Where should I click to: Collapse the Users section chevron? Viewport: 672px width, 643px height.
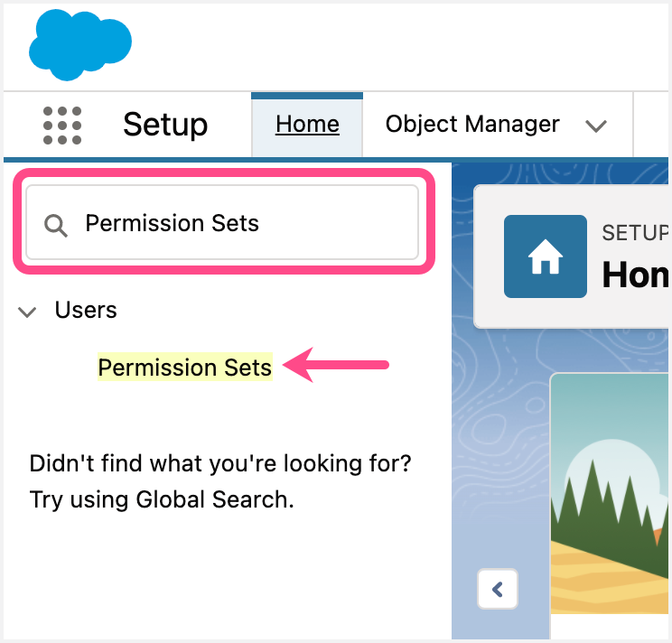click(x=28, y=312)
